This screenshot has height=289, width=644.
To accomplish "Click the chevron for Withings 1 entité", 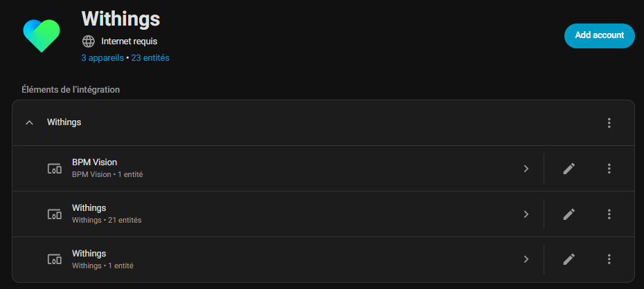I will coord(526,259).
